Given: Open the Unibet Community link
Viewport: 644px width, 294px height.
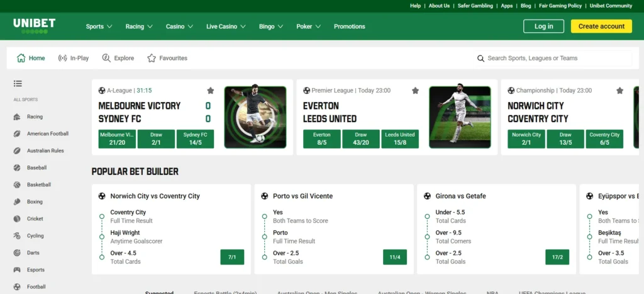Looking at the screenshot, I should [x=611, y=6].
